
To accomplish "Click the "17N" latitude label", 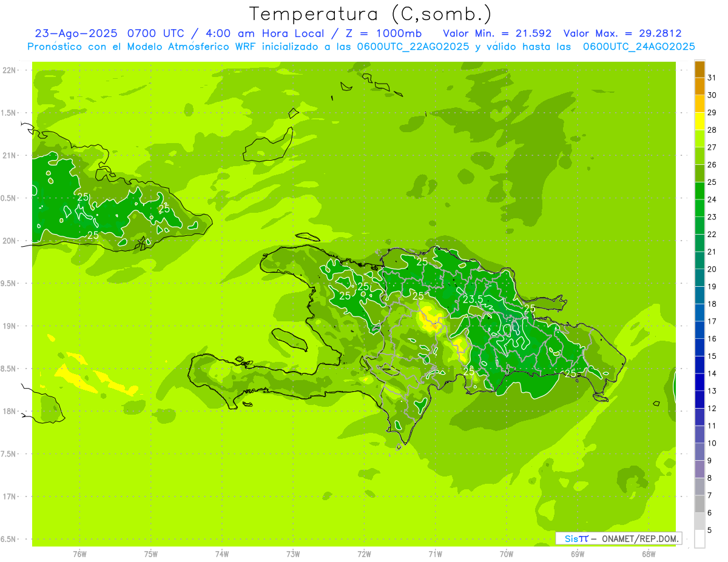I will pos(9,497).
